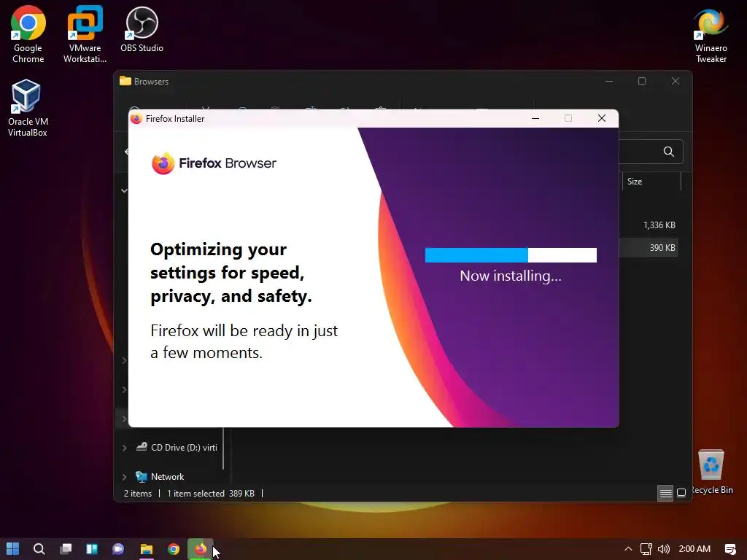
Task: Open VMware Workstation desktop shortcut
Action: tap(85, 35)
